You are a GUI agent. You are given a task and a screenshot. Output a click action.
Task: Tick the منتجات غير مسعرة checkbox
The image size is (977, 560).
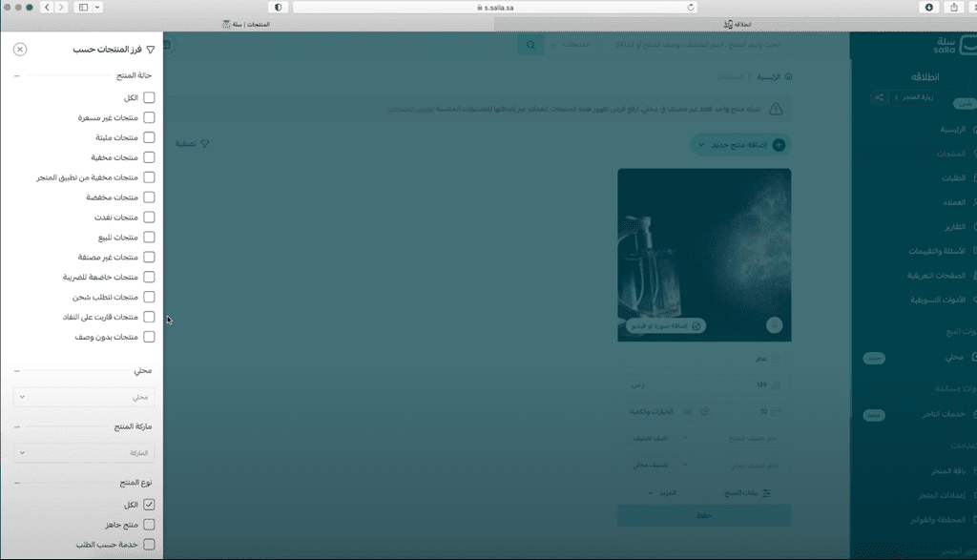tap(149, 117)
